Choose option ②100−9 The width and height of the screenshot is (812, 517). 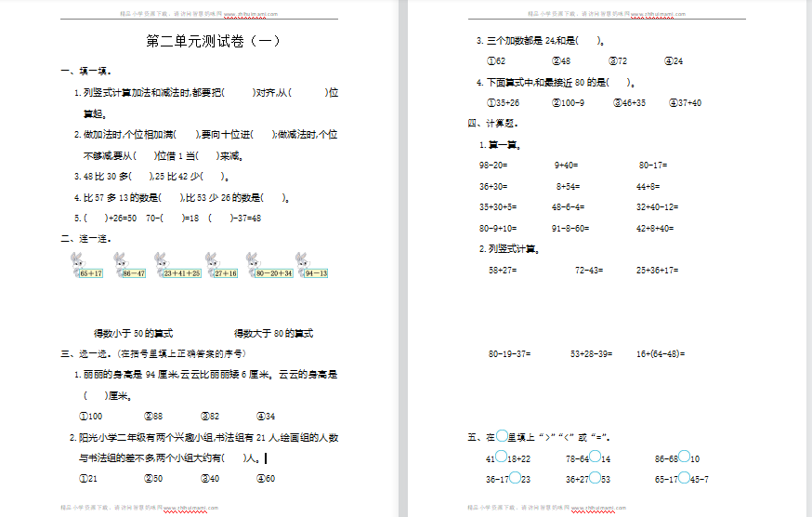pyautogui.click(x=568, y=103)
